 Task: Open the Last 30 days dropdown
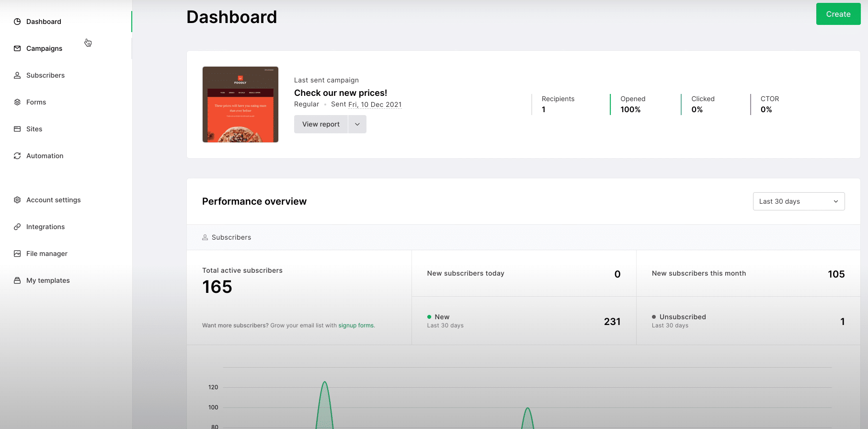click(799, 201)
